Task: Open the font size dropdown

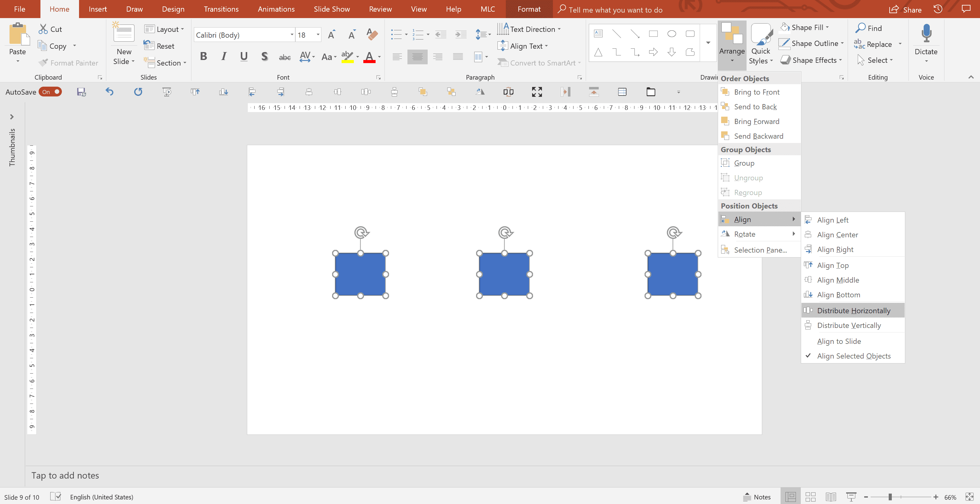Action: pos(318,35)
